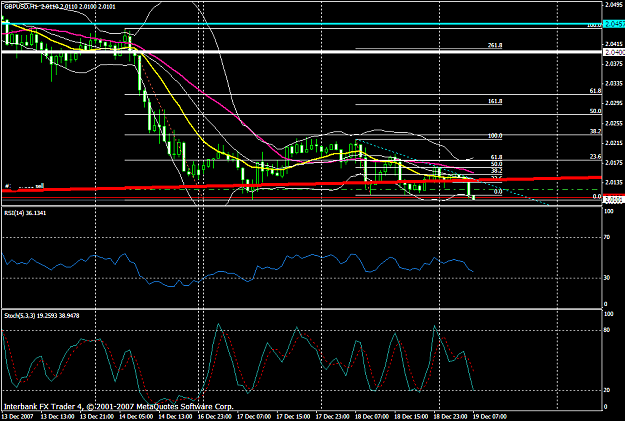Select the thick cyan horizontal line

click(301, 24)
